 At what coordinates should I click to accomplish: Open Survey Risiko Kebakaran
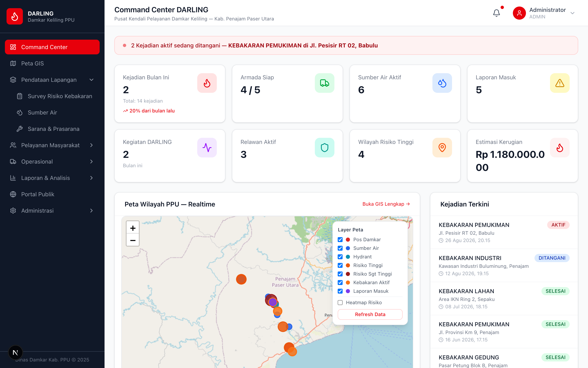pyautogui.click(x=55, y=96)
